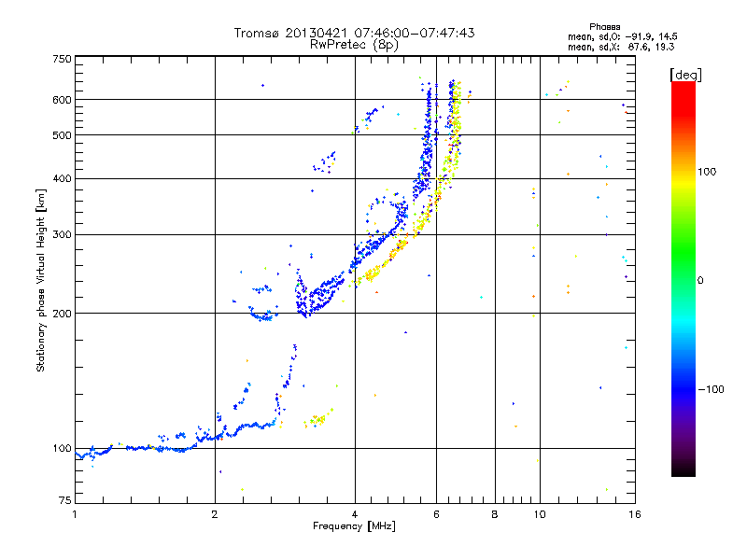Viewport: 747px width, 560px height.
Task: Click the '8' x-axis tick label
Action: 495,514
